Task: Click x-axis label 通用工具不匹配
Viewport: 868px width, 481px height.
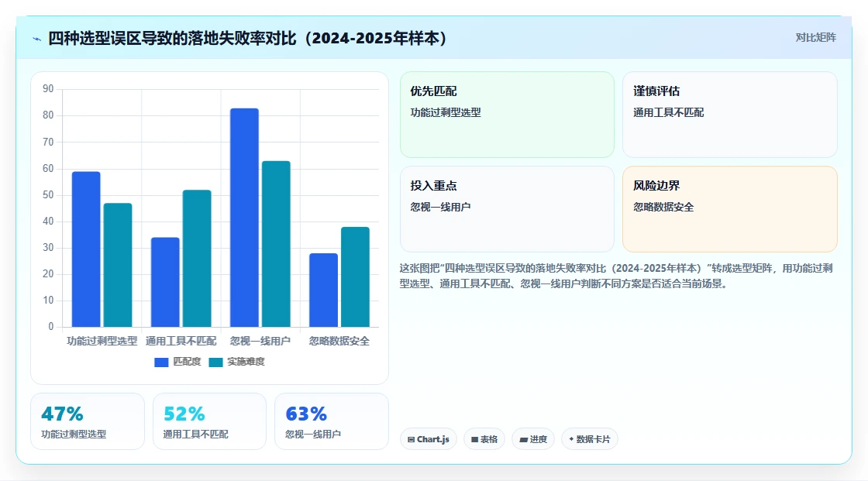Action: (181, 341)
